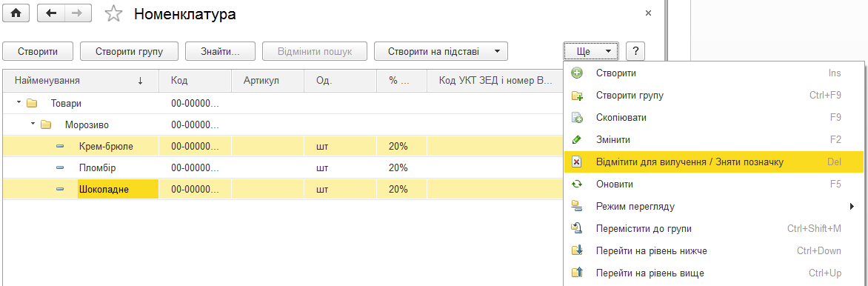
Task: Open help with the question mark button
Action: (635, 52)
